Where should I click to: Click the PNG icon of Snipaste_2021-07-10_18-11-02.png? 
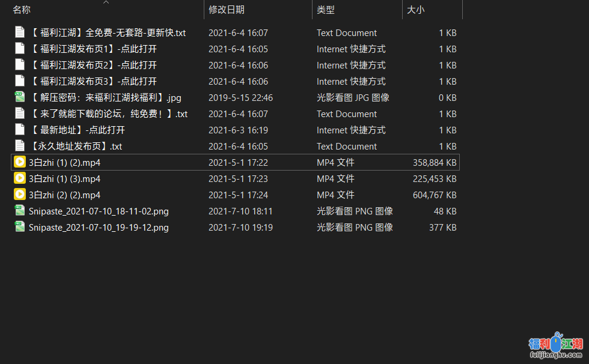click(x=19, y=211)
